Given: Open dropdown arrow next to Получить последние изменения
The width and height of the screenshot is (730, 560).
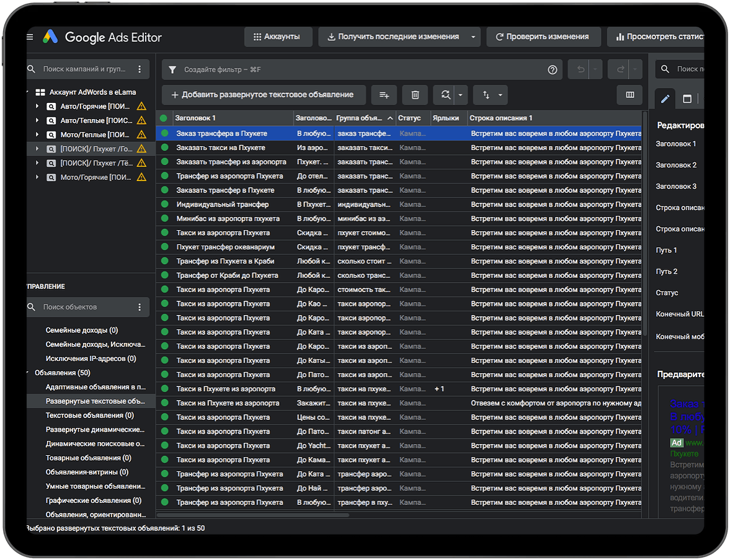Looking at the screenshot, I should [473, 37].
